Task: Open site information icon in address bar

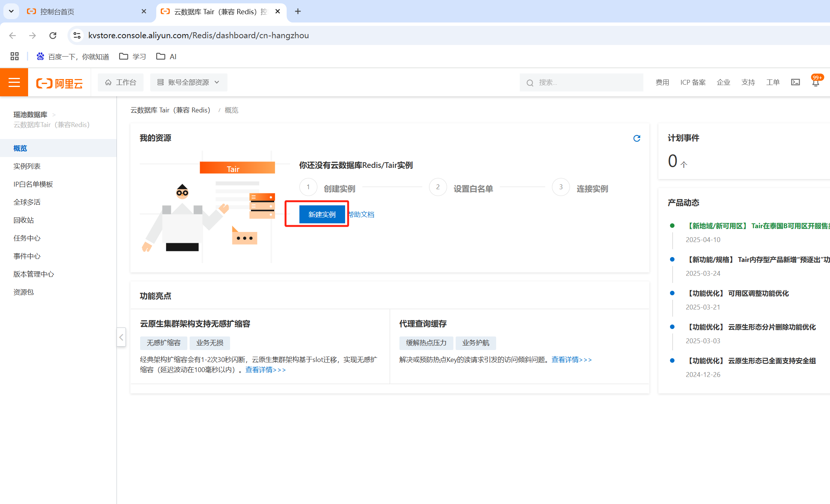Action: (x=77, y=35)
